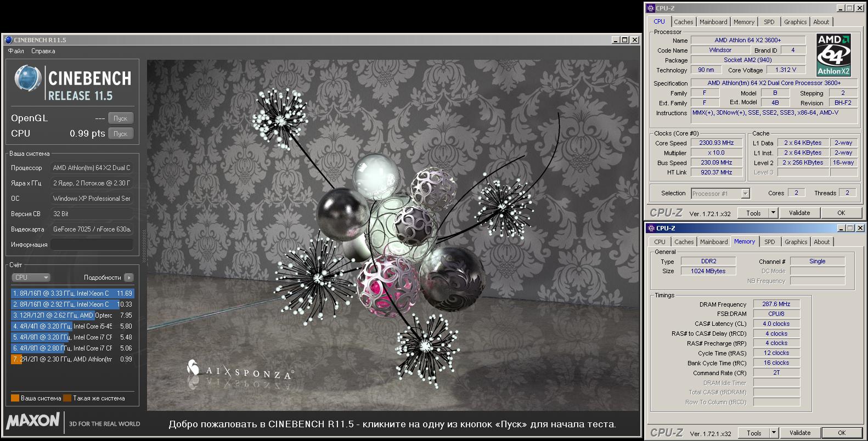Image resolution: width=868 pixels, height=441 pixels.
Task: Click the Core Voltage 1.312 V value
Action: coord(786,70)
